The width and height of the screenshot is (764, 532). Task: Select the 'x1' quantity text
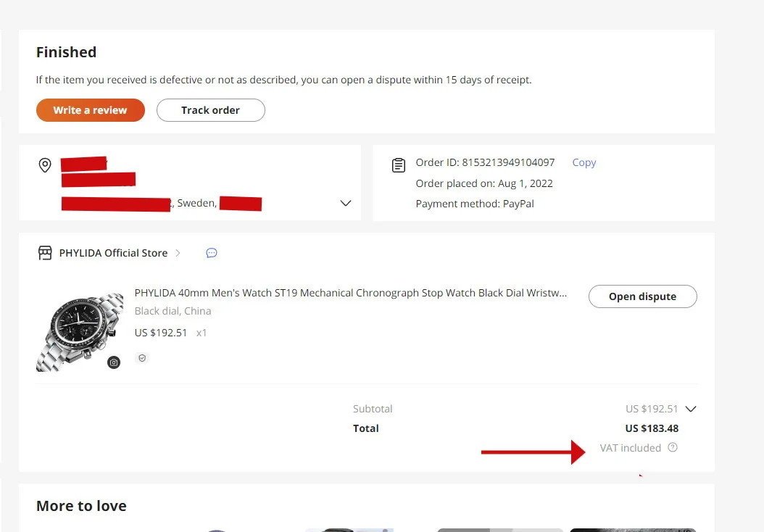click(202, 333)
